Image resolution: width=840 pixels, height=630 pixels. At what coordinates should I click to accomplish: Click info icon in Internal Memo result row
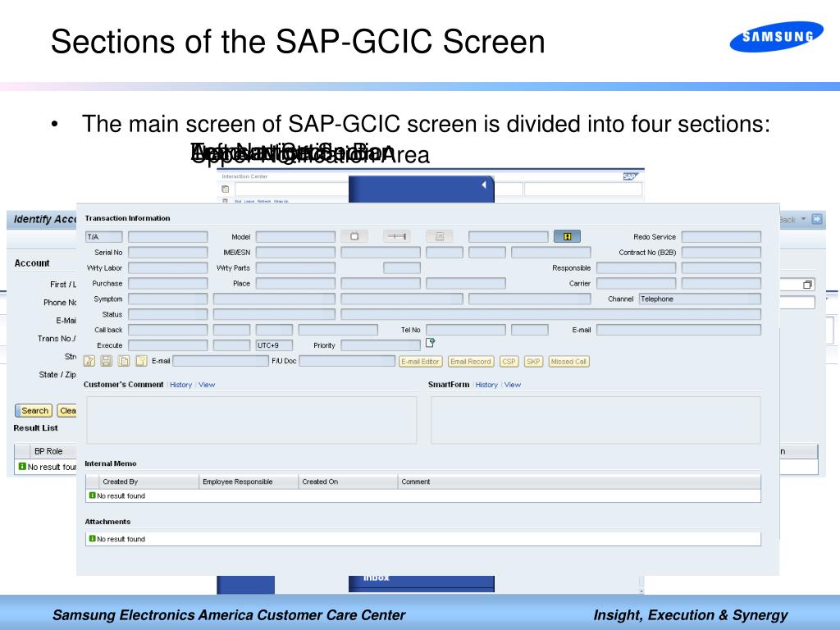[x=92, y=495]
